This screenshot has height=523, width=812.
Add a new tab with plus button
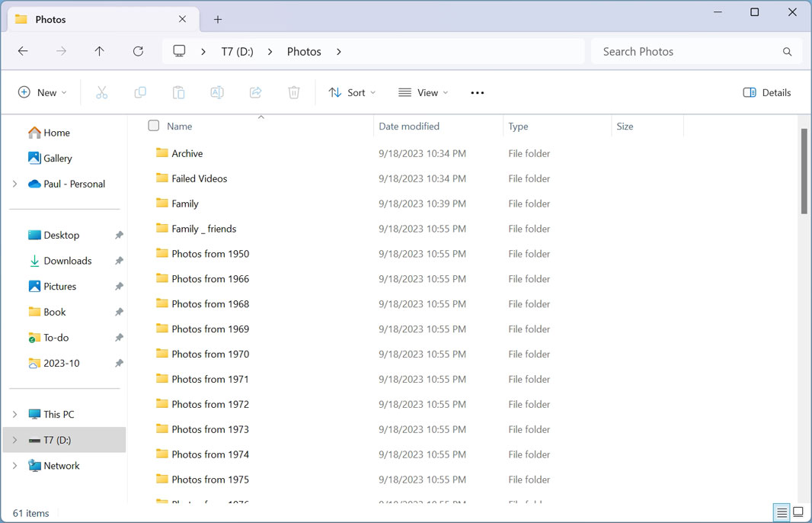tap(218, 19)
